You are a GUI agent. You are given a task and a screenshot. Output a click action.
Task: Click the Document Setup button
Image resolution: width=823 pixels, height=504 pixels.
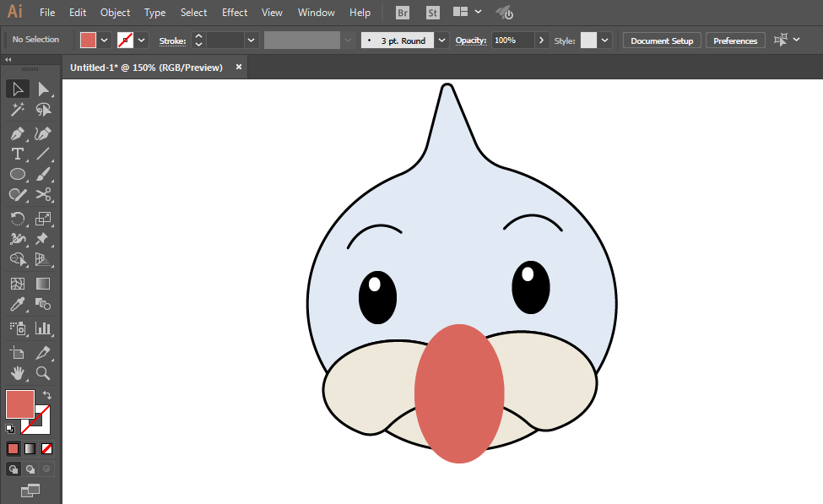[x=662, y=41]
